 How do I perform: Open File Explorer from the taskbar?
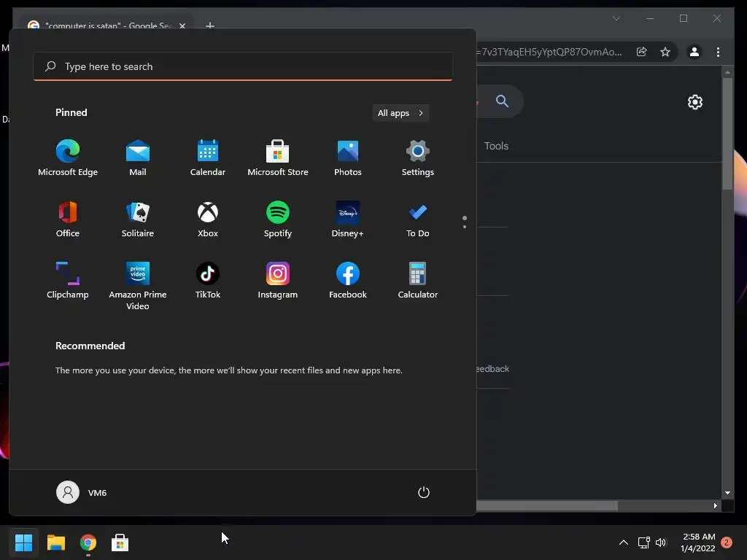(x=55, y=542)
